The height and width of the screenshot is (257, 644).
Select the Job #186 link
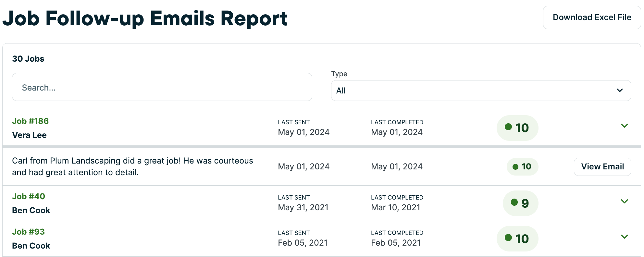(x=30, y=121)
